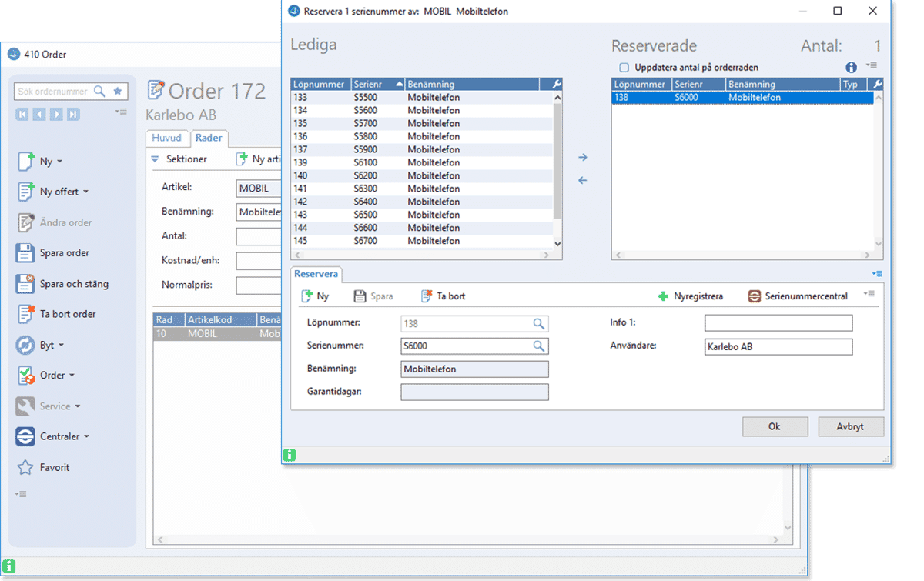Screen dimensions: 924x581
Task: Click the Order checkmark icon in sidebar
Action: [25, 376]
